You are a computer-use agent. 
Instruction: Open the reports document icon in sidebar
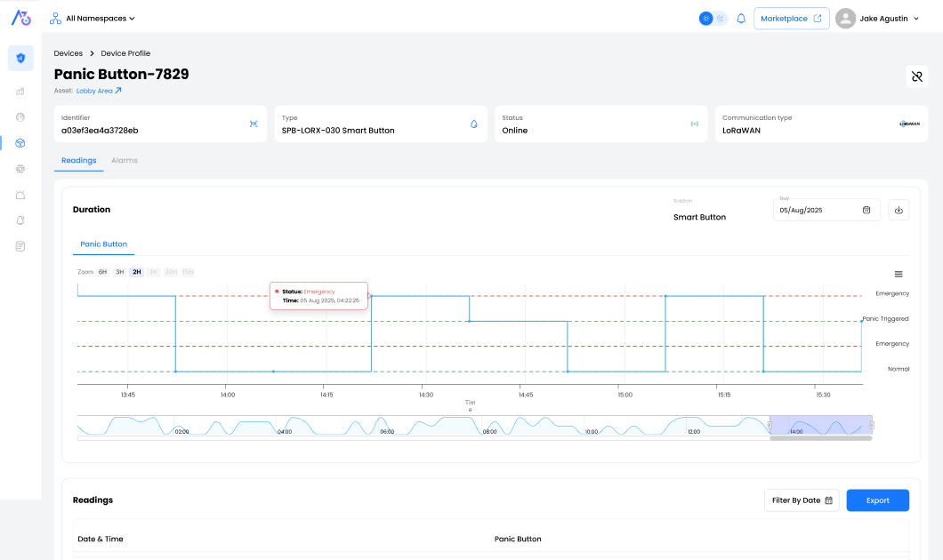[x=20, y=246]
